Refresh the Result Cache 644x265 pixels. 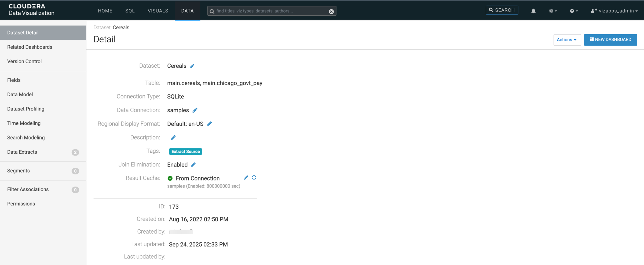click(x=254, y=178)
